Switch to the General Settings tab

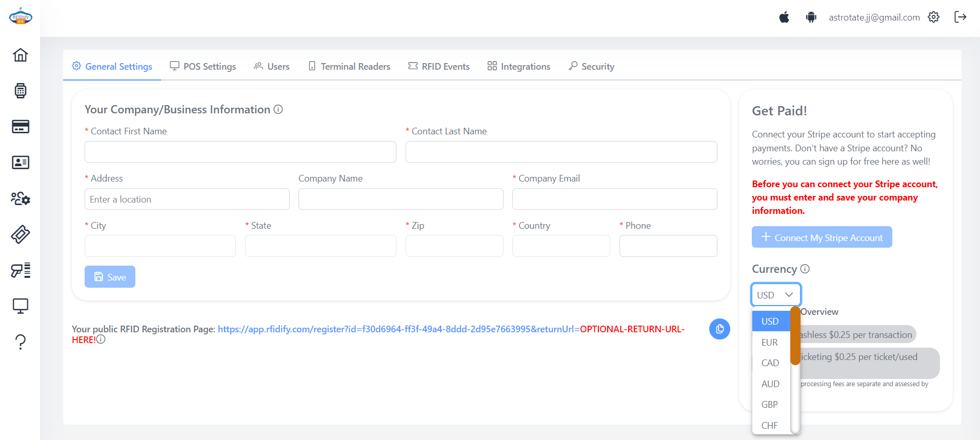(112, 66)
